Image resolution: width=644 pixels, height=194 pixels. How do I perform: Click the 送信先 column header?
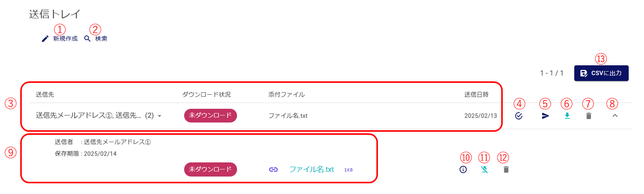click(x=45, y=94)
